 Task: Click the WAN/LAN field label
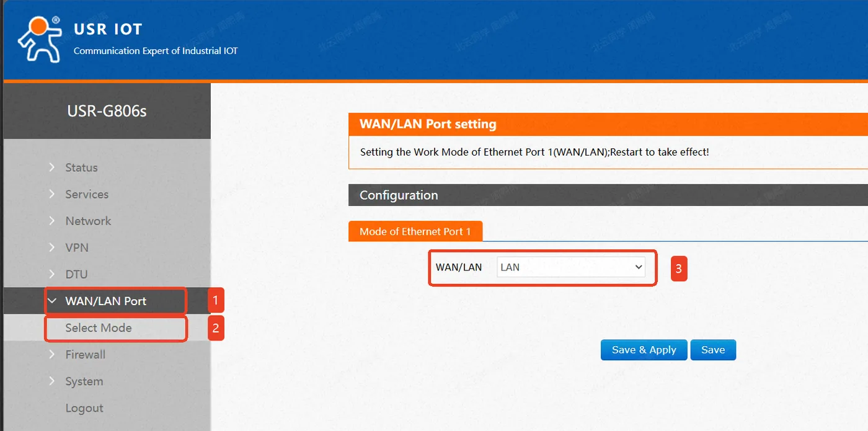click(x=459, y=267)
